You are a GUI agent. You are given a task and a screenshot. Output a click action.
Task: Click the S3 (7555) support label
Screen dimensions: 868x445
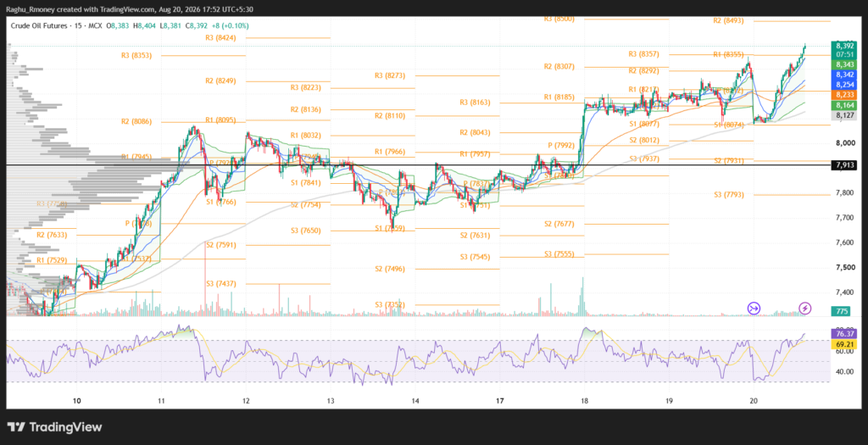pos(559,254)
